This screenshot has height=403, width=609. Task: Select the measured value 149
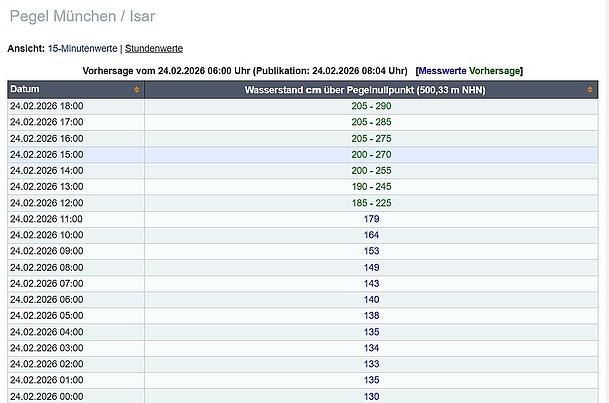[371, 267]
